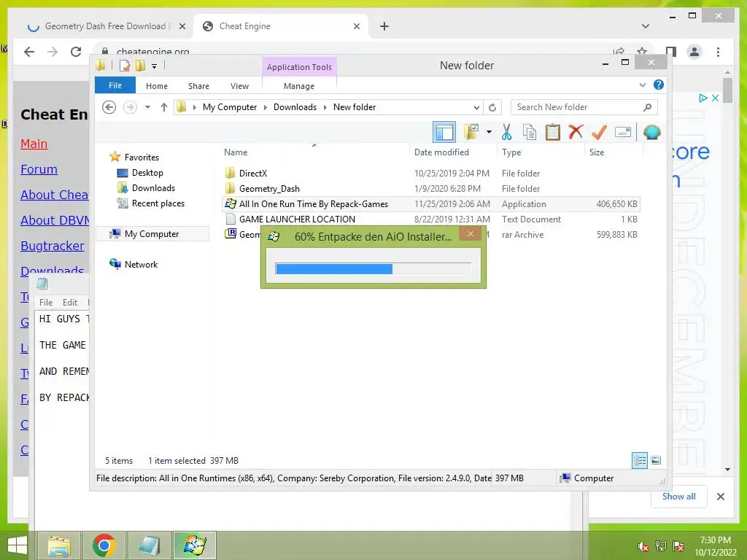Viewport: 747px width, 560px height.
Task: Open the File tab in Explorer
Action: [115, 85]
